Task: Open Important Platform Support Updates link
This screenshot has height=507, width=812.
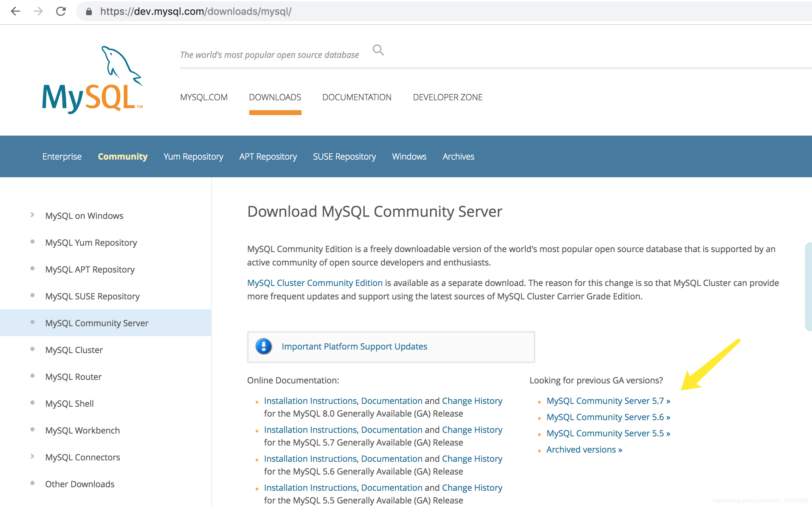Action: pyautogui.click(x=354, y=346)
